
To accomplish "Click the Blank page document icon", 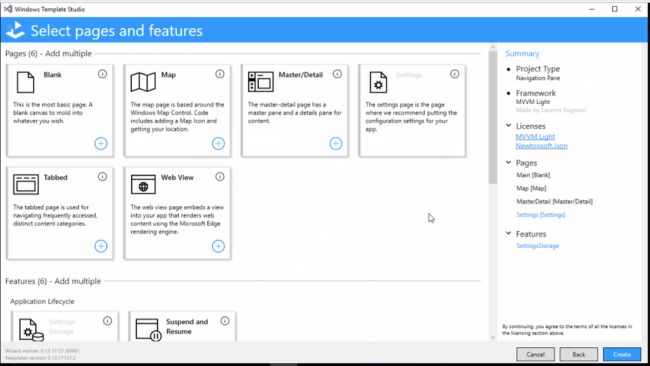I will pos(25,82).
